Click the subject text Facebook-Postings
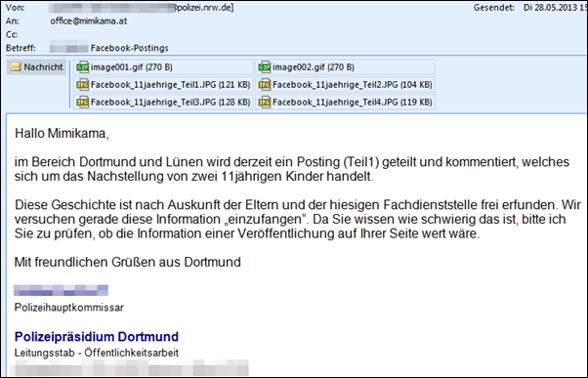Viewport: 588px width, 378px height. [129, 48]
